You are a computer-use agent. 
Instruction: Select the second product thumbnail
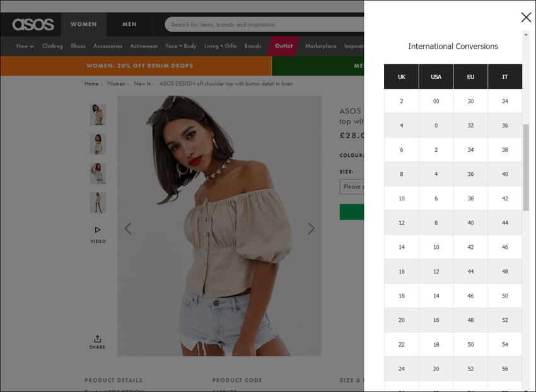tap(98, 144)
